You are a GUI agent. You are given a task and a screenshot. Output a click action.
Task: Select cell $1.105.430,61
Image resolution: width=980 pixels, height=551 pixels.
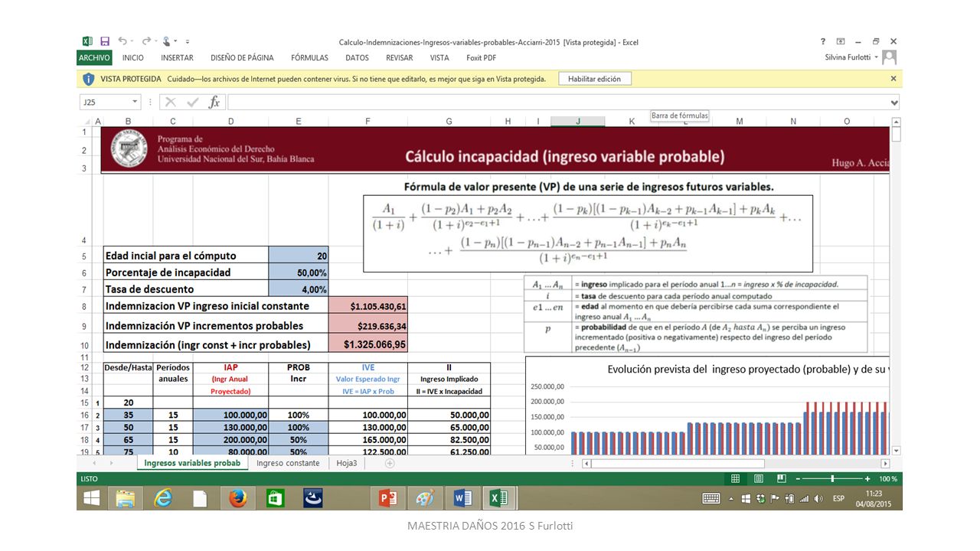coord(368,306)
